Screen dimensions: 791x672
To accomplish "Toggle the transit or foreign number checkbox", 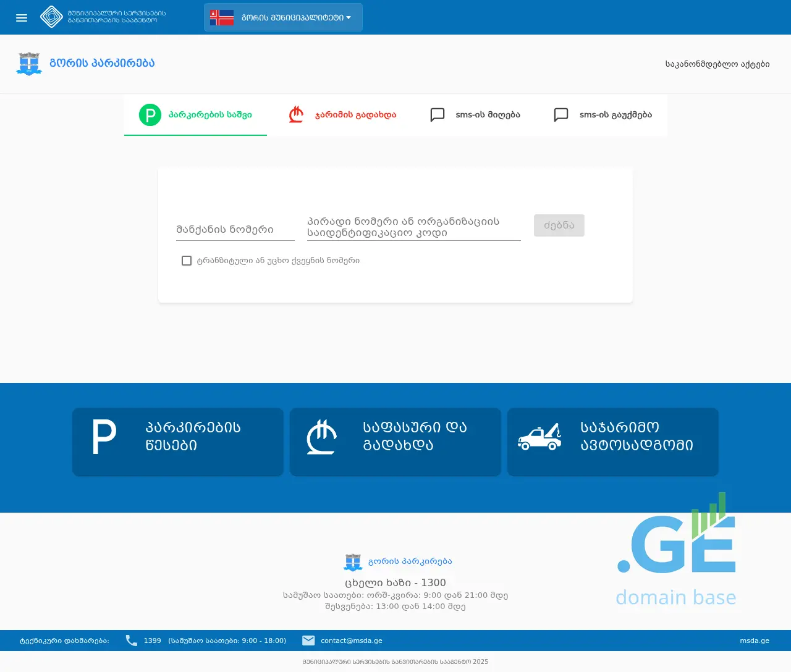I will pos(187,261).
